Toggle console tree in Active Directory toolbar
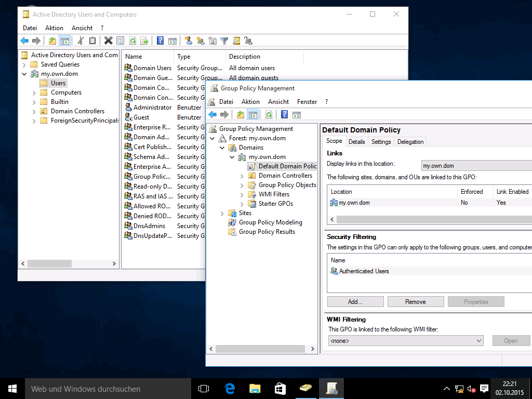The height and width of the screenshot is (399, 532). pos(64,41)
